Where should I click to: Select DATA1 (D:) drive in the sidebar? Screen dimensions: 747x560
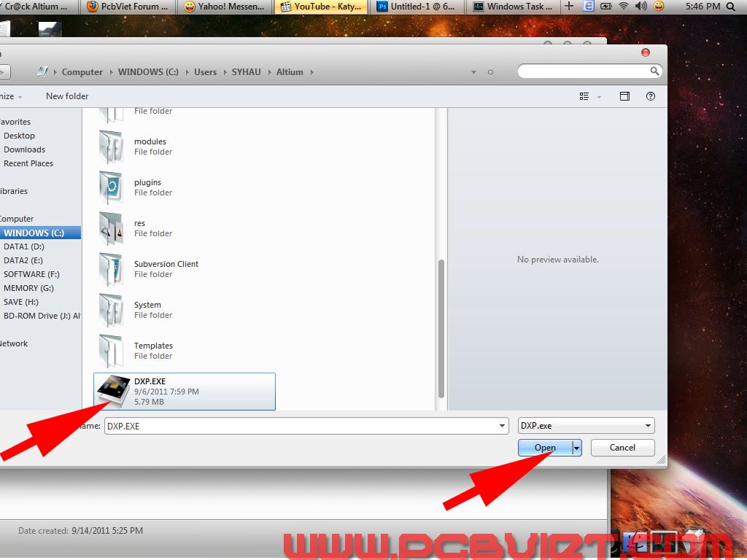pos(24,246)
